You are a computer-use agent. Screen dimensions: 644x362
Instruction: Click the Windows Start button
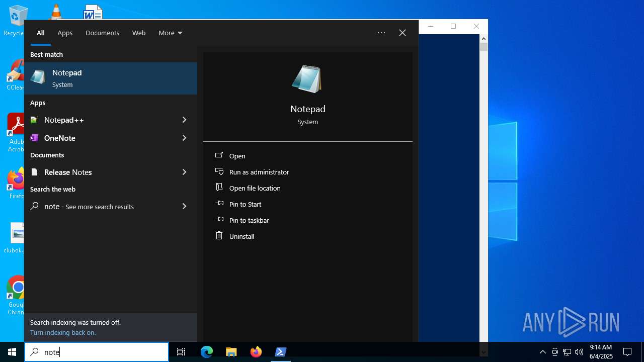pyautogui.click(x=12, y=352)
